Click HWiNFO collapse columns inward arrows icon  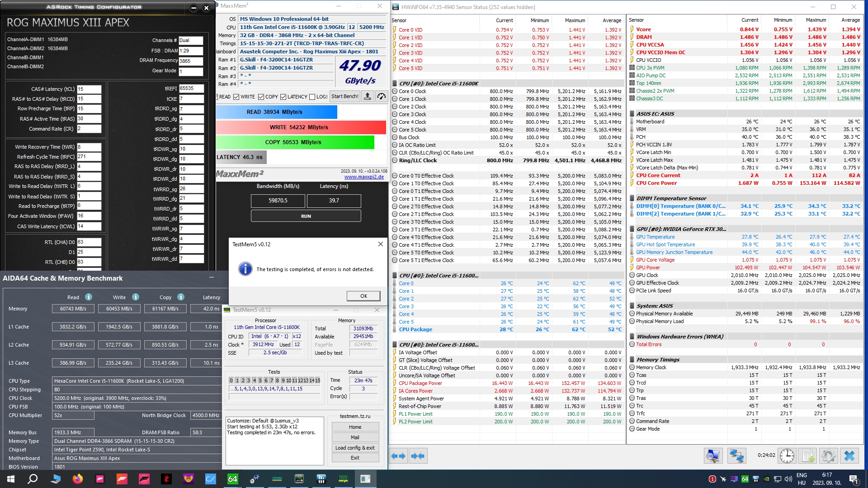point(418,456)
